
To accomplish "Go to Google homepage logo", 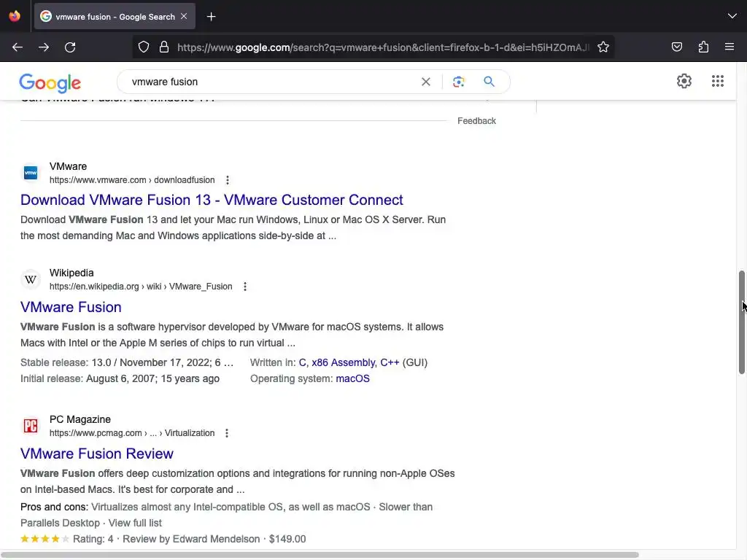I will 50,83.
